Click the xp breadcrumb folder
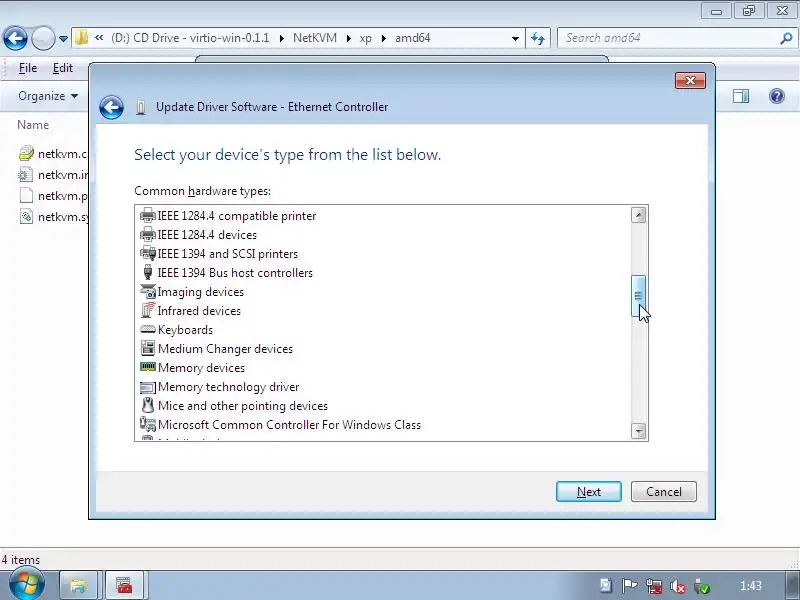This screenshot has width=800, height=600. [x=365, y=38]
